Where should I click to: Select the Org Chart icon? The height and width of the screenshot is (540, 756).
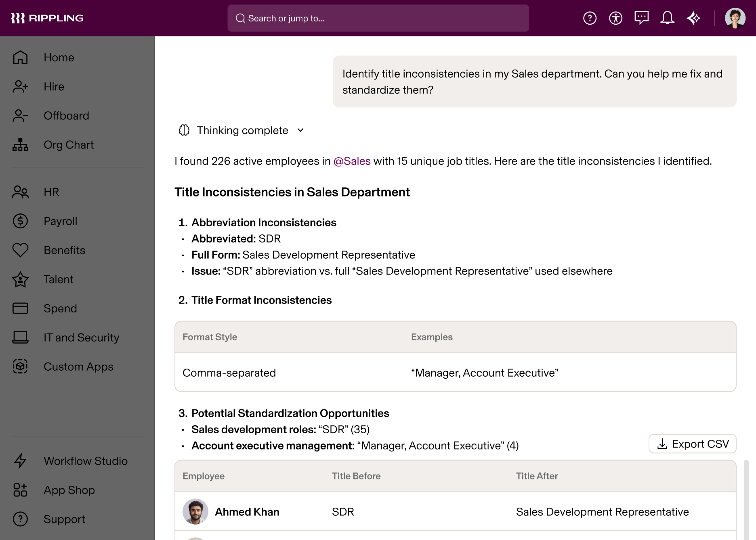[20, 145]
